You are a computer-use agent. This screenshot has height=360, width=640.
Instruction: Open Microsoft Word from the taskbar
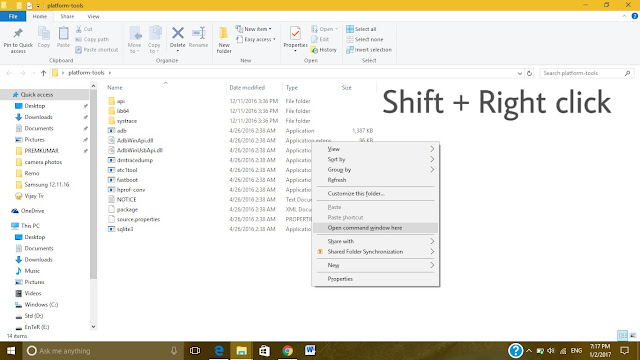[x=310, y=351]
